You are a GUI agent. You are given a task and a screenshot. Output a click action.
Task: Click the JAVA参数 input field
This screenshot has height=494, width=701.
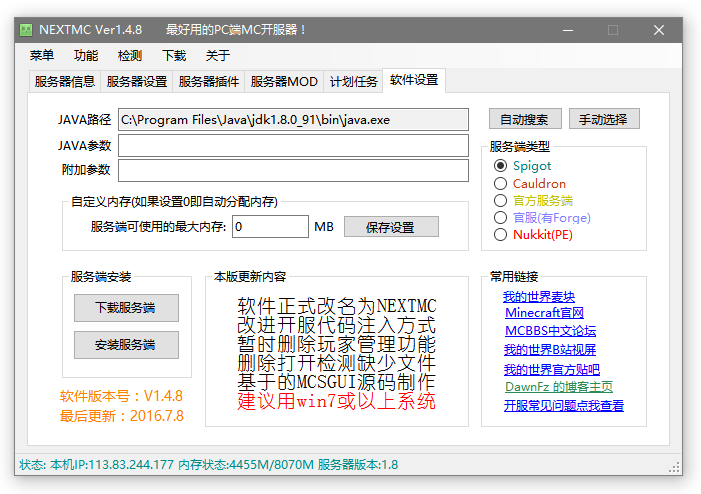coord(293,145)
